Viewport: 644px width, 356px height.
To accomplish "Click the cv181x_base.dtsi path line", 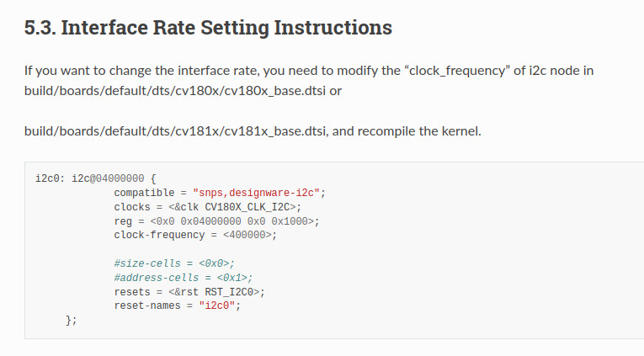I will 176,131.
